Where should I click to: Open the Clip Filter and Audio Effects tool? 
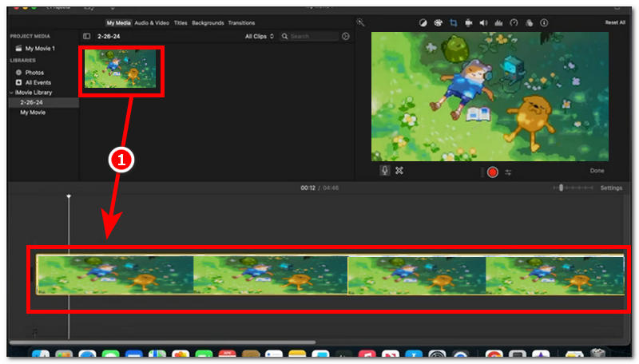[x=529, y=23]
